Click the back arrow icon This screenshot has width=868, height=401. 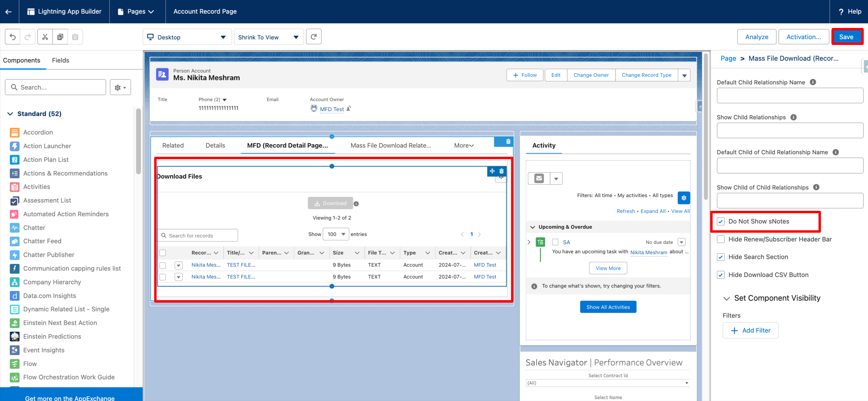click(9, 12)
